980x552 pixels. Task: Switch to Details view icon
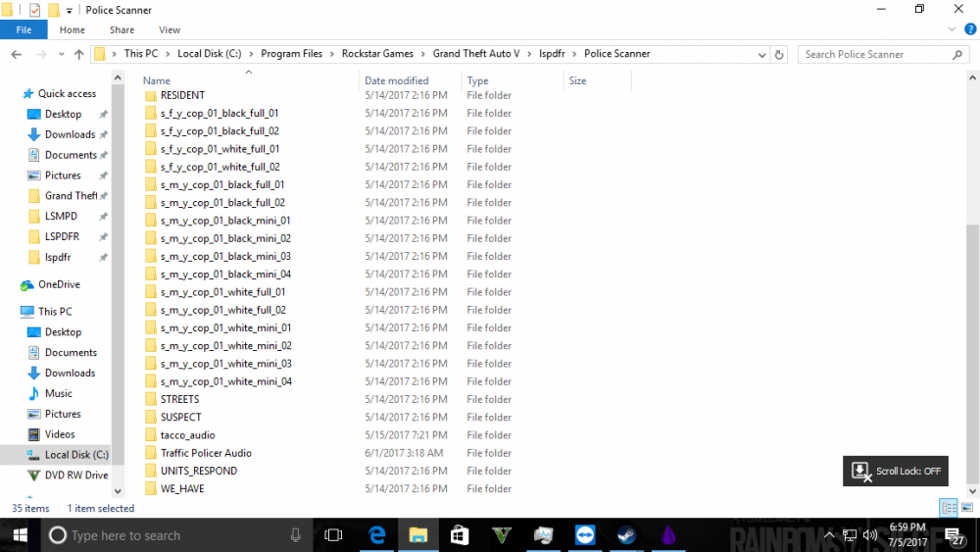(x=948, y=508)
